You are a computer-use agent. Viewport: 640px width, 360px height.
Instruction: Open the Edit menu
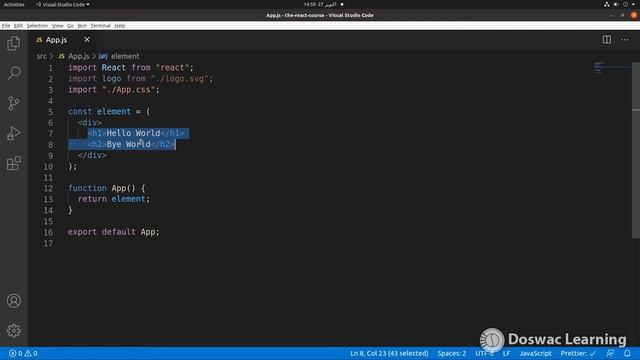18,25
